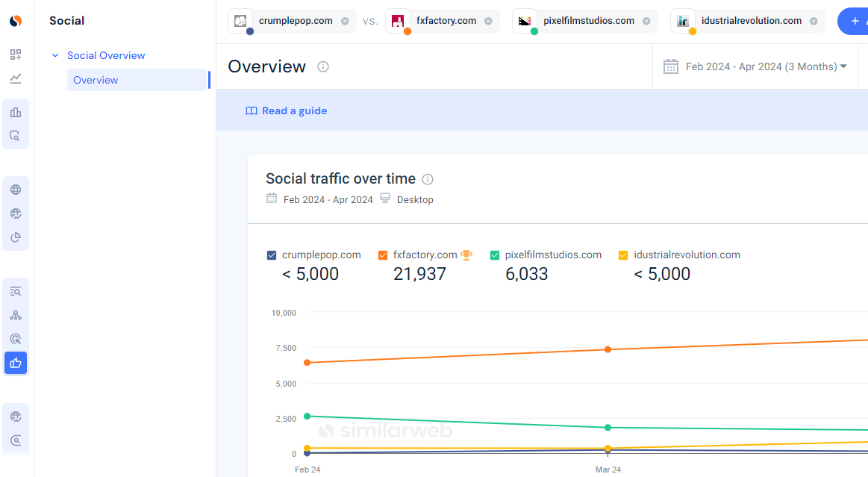Click the crumplepop.com favicon in compare bar
The width and height of the screenshot is (868, 477).
click(240, 21)
